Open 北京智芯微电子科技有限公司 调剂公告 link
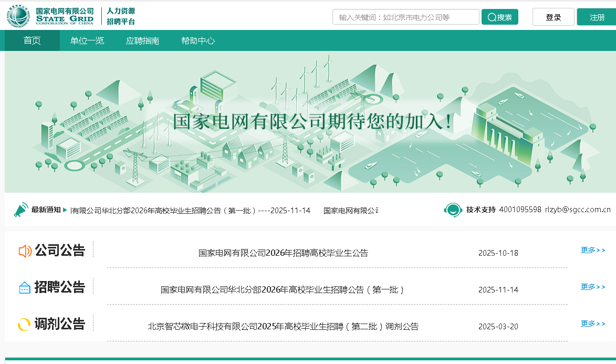The image size is (616, 364). click(x=283, y=326)
